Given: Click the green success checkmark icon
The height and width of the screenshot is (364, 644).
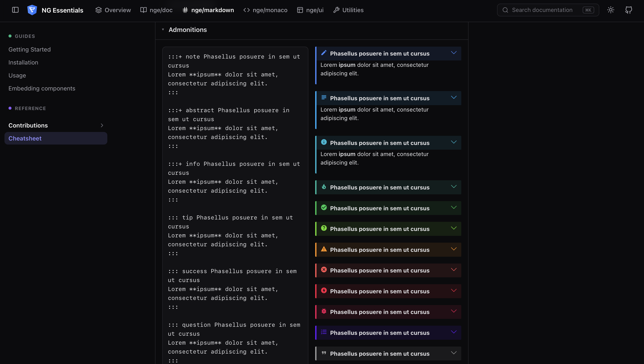Looking at the screenshot, I should [324, 208].
